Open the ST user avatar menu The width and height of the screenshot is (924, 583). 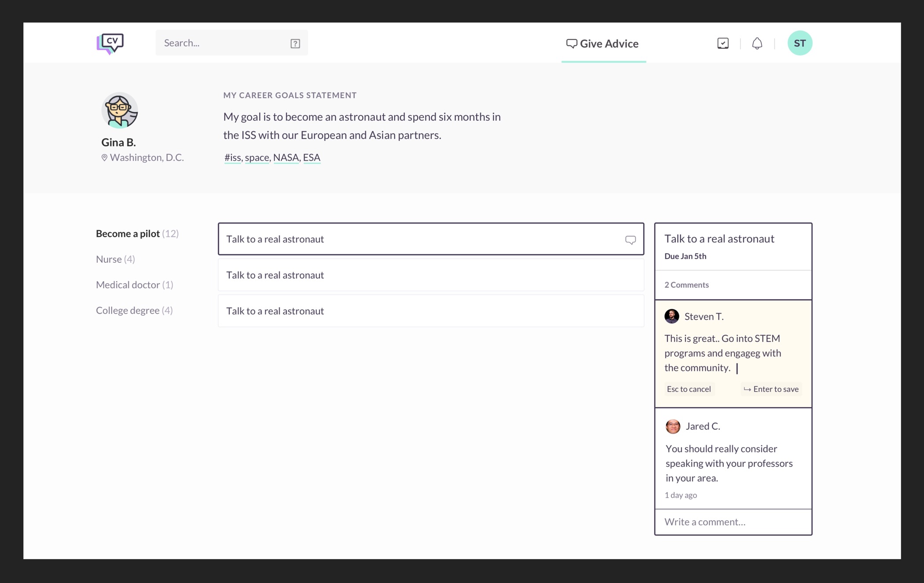point(799,43)
